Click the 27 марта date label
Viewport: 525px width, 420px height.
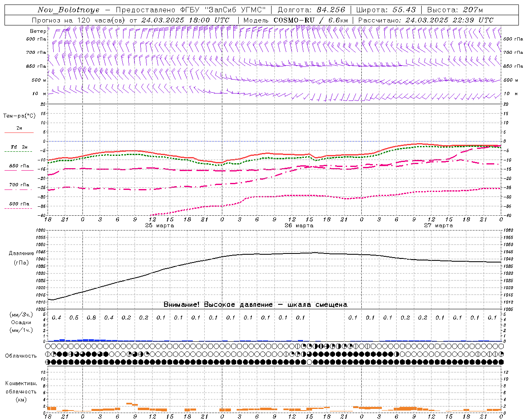438,226
